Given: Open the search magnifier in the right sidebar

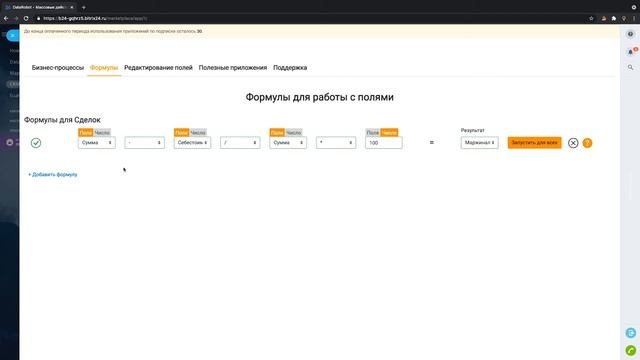Looking at the screenshot, I should tap(630, 67).
